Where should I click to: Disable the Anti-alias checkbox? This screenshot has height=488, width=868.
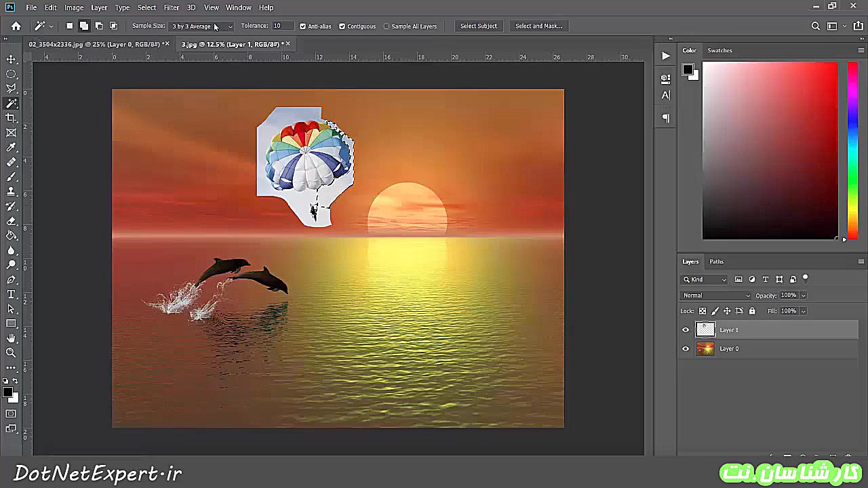pos(302,26)
